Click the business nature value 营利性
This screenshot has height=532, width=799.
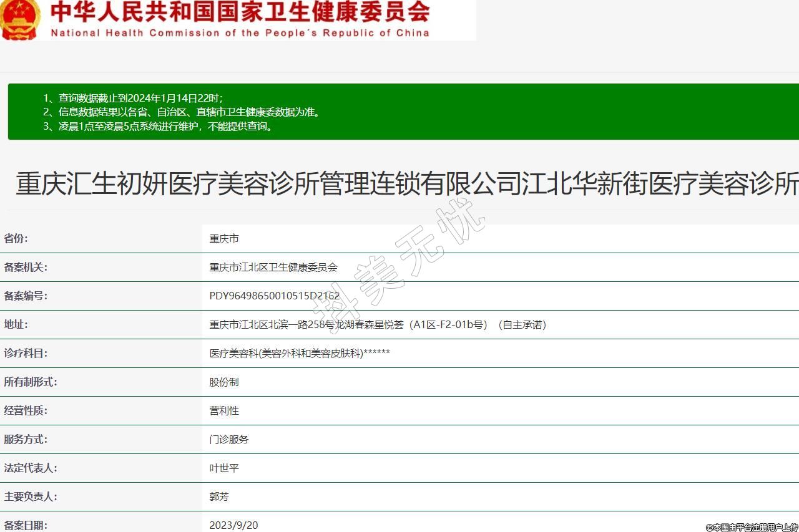224,411
